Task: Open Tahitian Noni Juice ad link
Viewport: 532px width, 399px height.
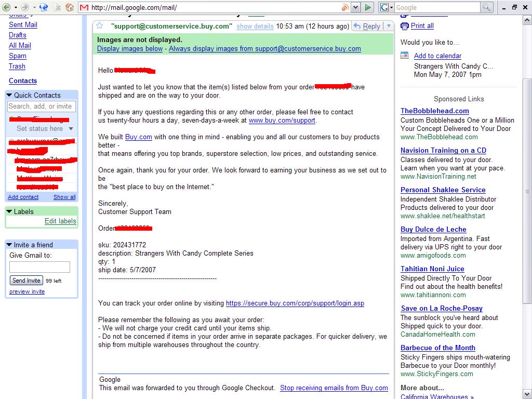Action: point(432,269)
